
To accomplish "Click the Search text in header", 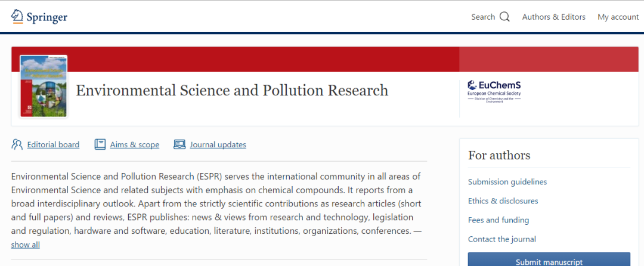I will (482, 17).
